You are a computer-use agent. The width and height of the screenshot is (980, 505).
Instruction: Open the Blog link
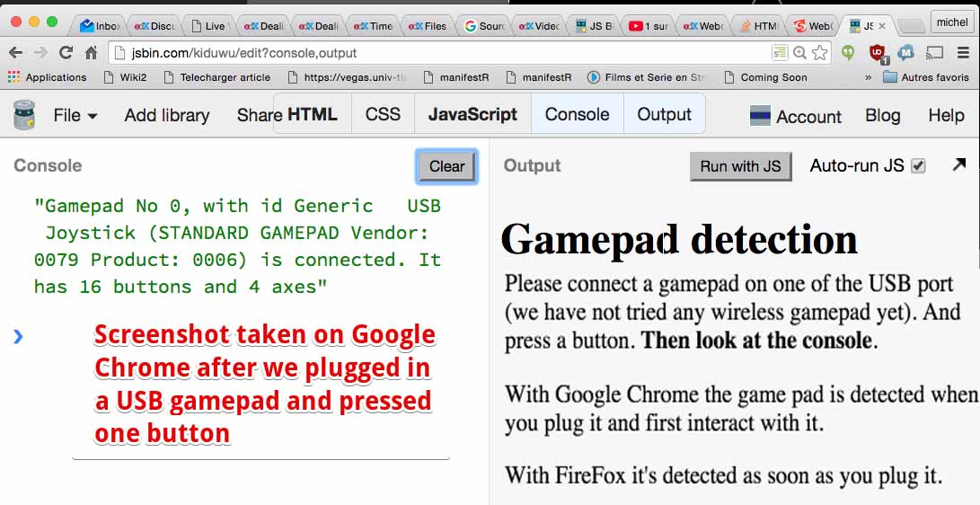pyautogui.click(x=882, y=116)
